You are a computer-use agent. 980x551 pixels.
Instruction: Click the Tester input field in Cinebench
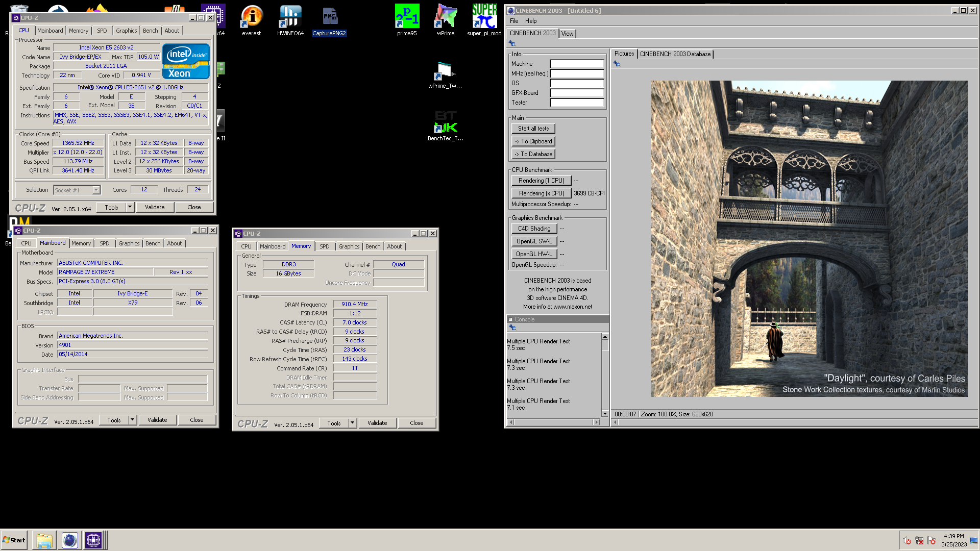coord(577,103)
